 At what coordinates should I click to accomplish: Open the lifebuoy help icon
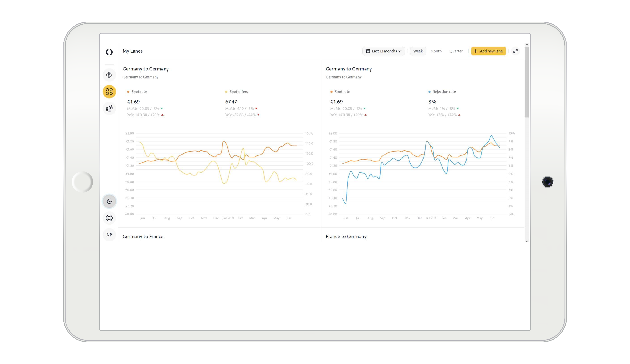pyautogui.click(x=109, y=218)
